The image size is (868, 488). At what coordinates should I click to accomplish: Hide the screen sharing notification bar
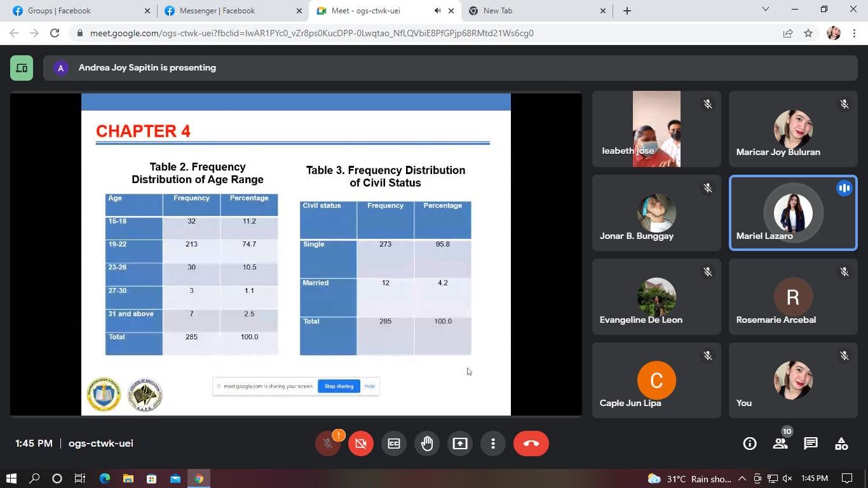click(x=369, y=386)
